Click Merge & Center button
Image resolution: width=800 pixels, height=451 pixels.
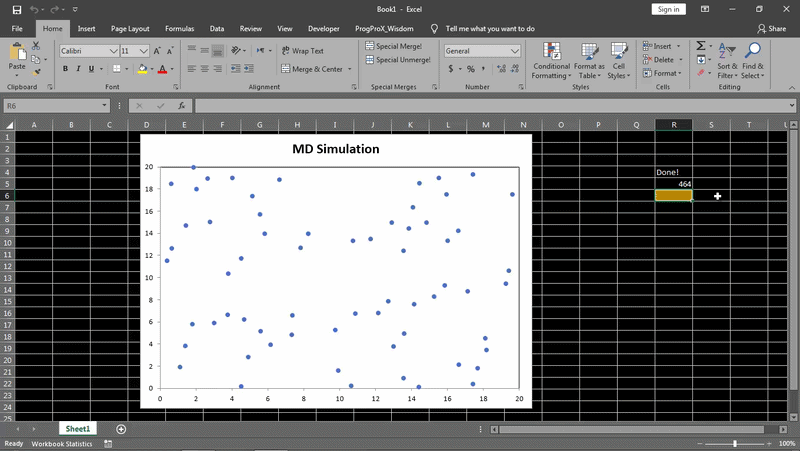(312, 69)
